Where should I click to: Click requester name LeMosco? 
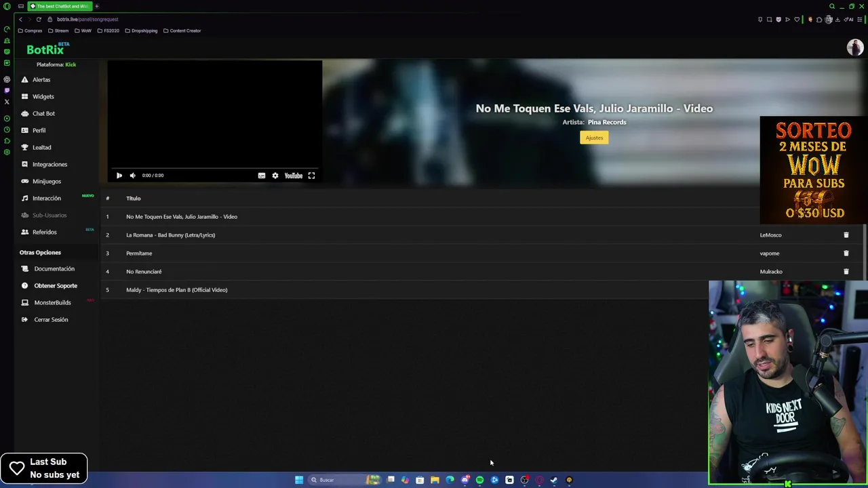(770, 235)
